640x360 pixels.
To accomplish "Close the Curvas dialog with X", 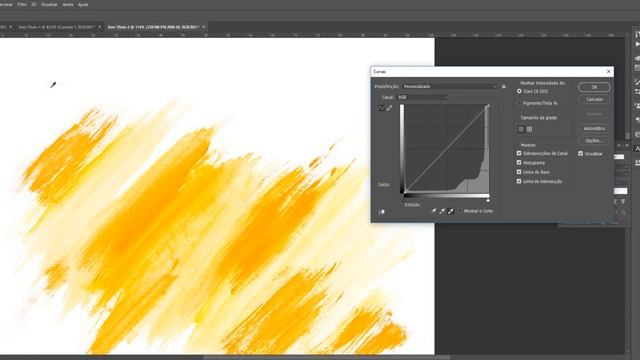I will click(x=609, y=71).
